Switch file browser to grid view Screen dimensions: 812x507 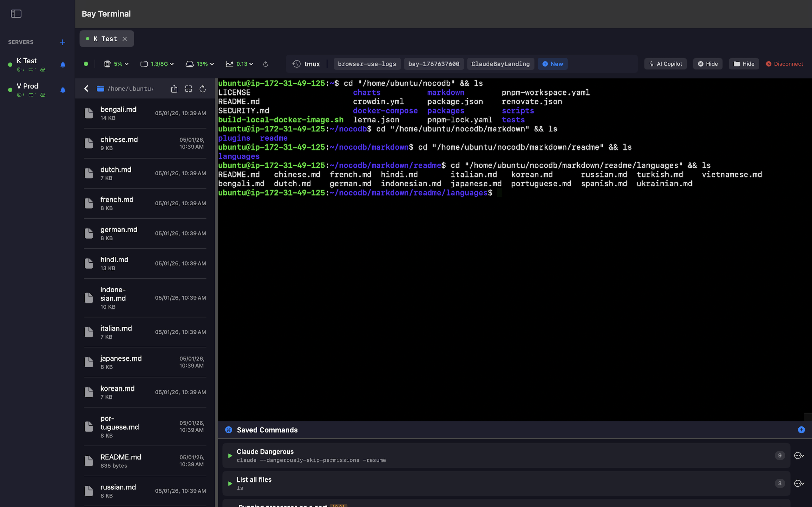pos(188,88)
